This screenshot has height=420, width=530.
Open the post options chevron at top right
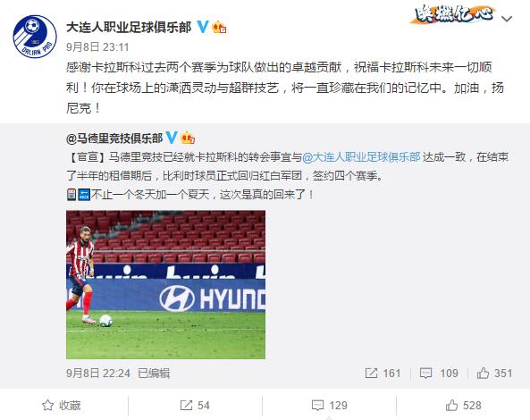(507, 19)
